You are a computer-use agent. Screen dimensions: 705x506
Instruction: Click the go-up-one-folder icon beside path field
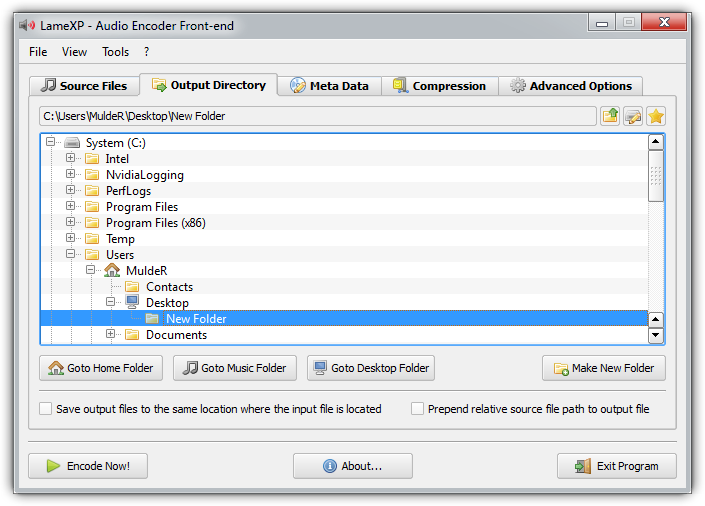click(610, 116)
